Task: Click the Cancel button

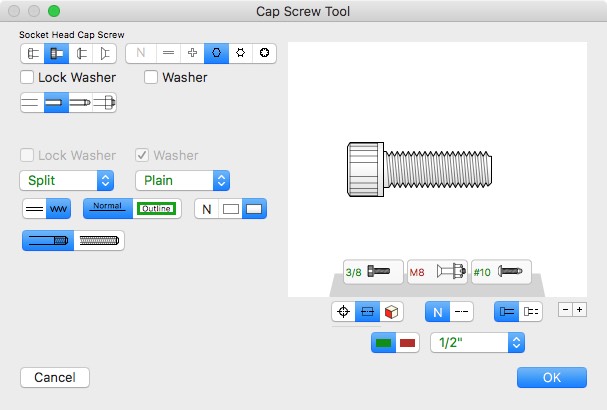Action: 55,377
